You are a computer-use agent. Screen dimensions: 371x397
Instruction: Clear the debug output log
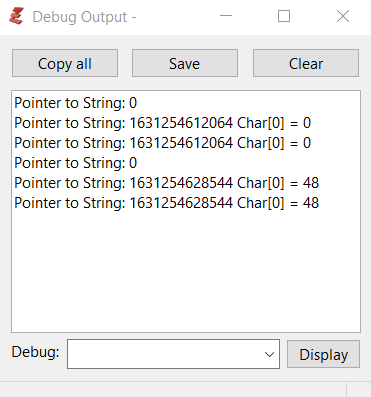coord(306,63)
